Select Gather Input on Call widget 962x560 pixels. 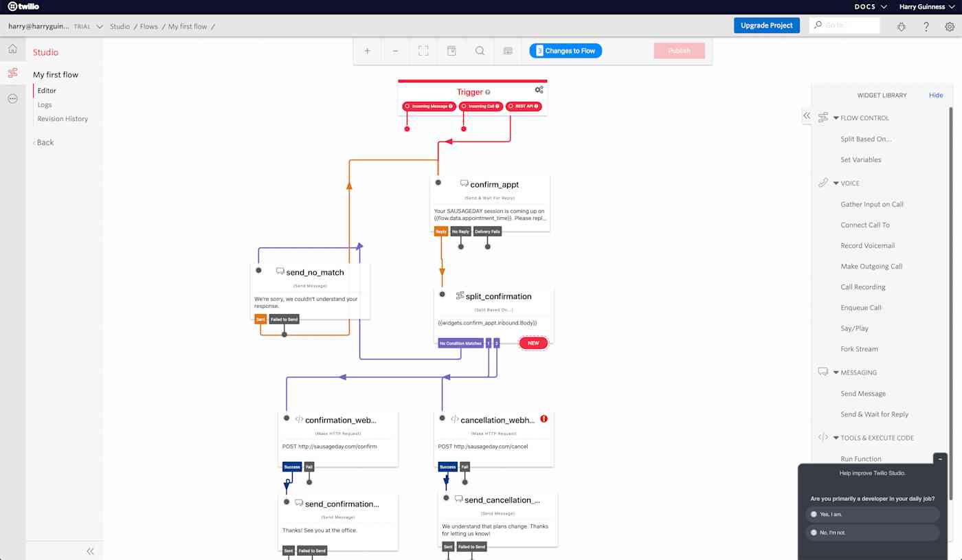pos(872,204)
